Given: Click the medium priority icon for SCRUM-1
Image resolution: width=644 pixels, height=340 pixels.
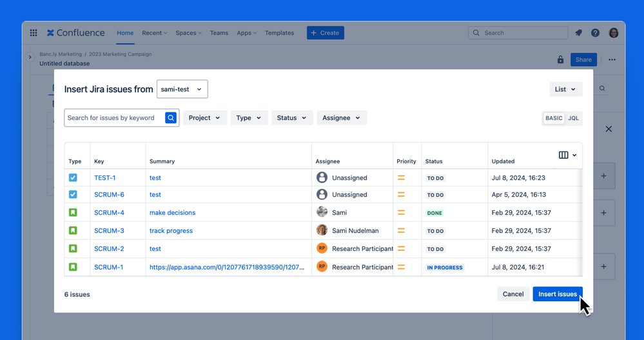Looking at the screenshot, I should click(401, 267).
